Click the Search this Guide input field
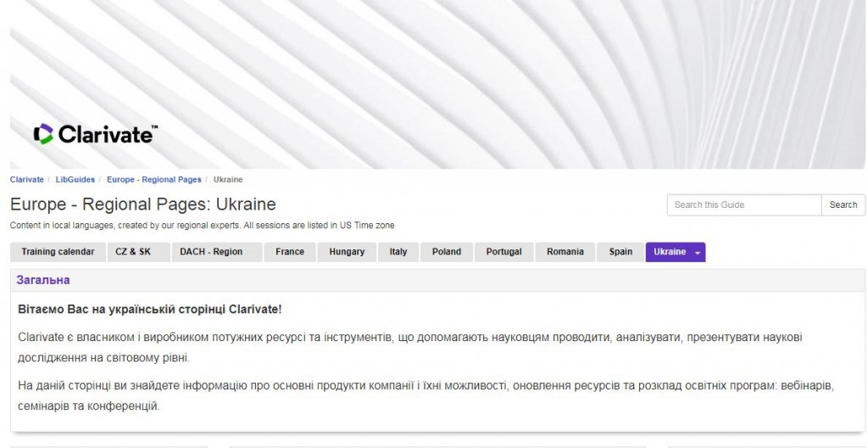This screenshot has width=868, height=448. pos(743,204)
